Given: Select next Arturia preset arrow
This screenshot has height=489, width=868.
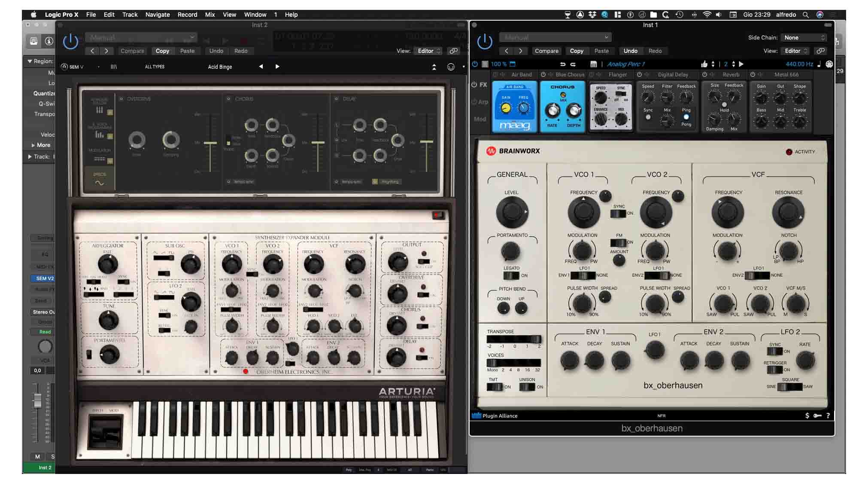Looking at the screenshot, I should 277,67.
